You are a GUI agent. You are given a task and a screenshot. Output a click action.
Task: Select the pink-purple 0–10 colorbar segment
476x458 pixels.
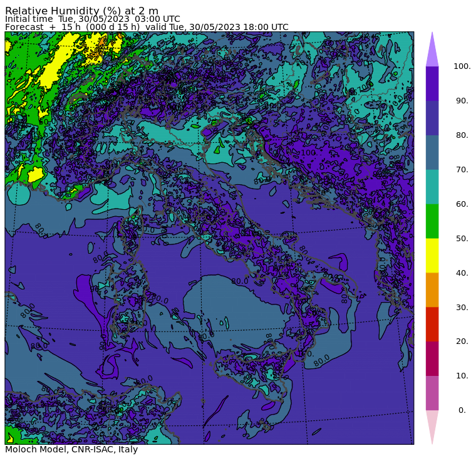tap(432, 393)
